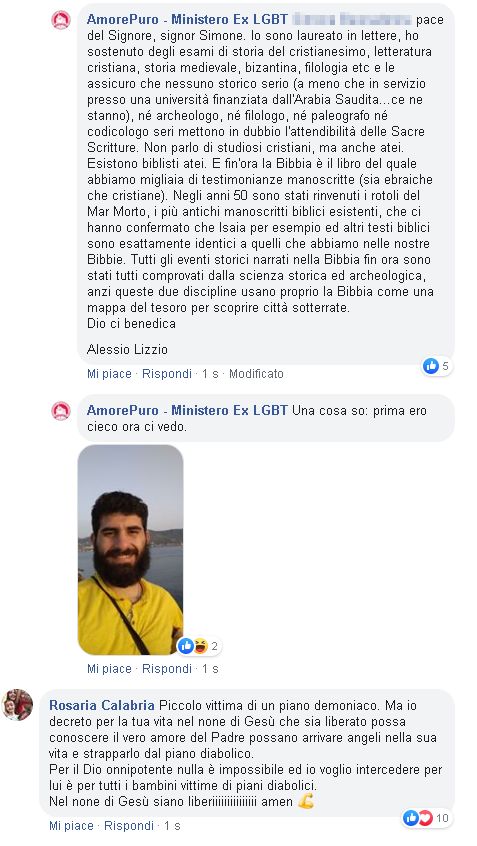Open the bearded man photo attachment
The width and height of the screenshot is (477, 846).
131,550
